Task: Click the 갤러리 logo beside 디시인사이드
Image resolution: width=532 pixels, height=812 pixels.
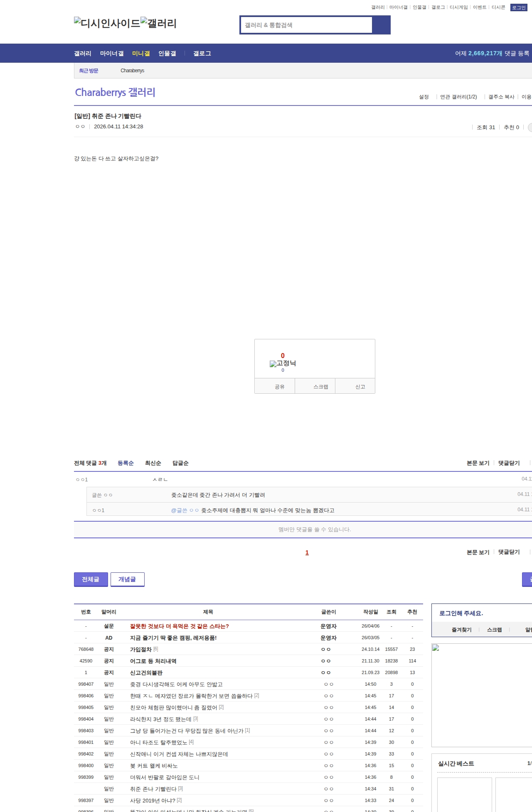Action: (158, 23)
